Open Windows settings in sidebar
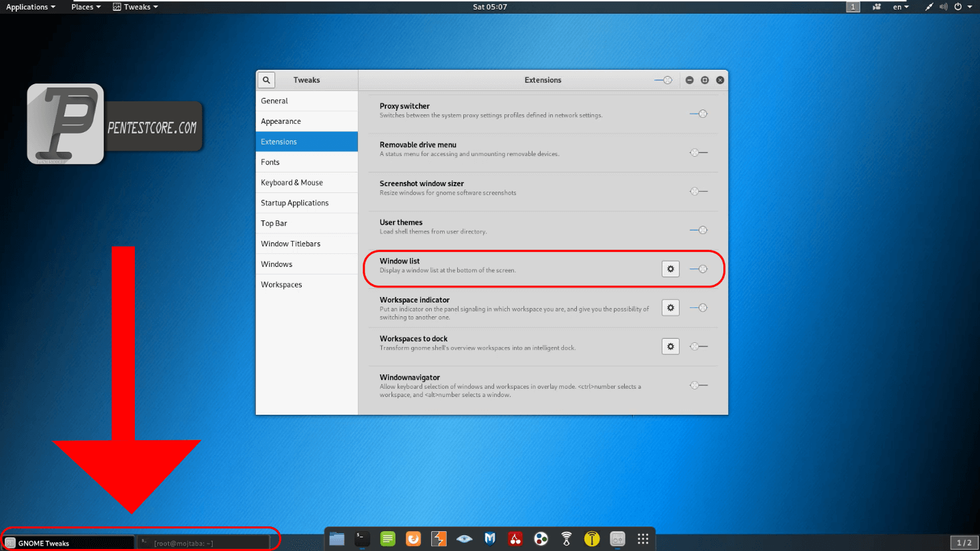 point(307,264)
